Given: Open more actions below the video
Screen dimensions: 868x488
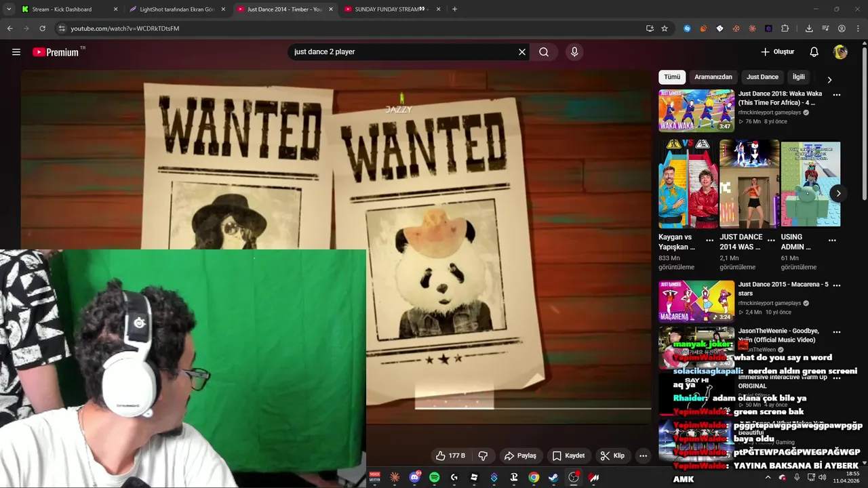Looking at the screenshot, I should (643, 455).
